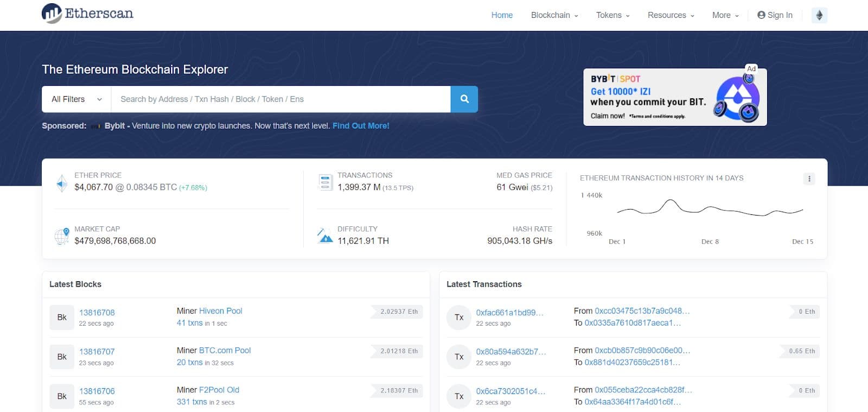Viewport: 868px width, 412px height.
Task: Go to the Home tab
Action: (x=502, y=15)
